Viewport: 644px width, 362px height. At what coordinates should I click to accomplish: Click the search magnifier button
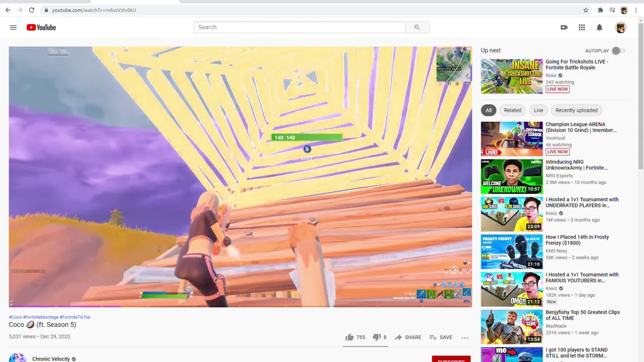pos(417,27)
